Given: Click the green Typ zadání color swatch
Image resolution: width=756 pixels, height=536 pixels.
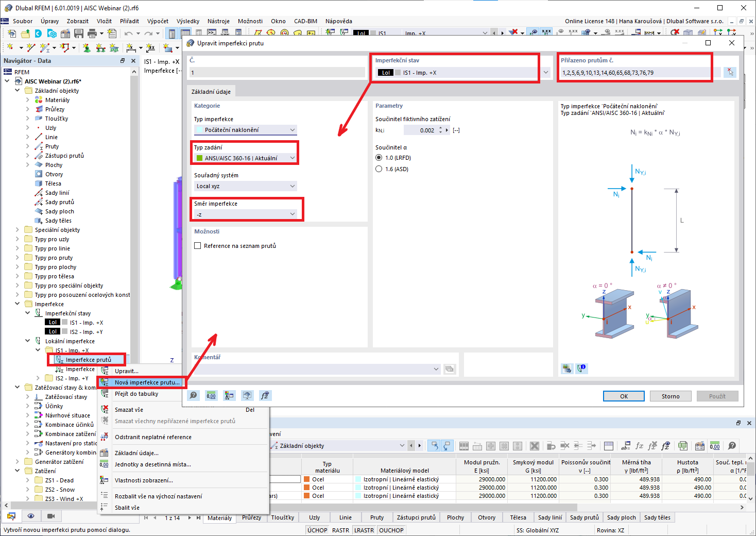Looking at the screenshot, I should point(200,158).
